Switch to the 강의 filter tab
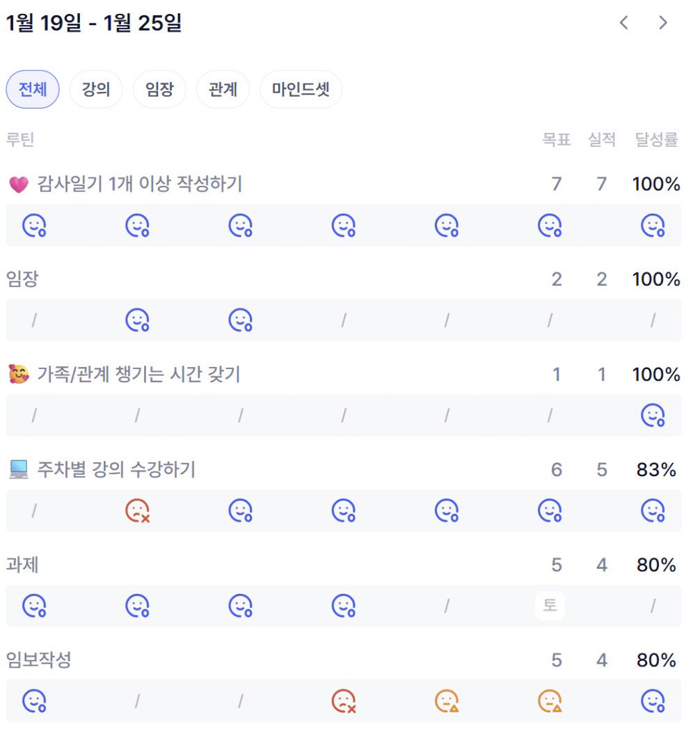Viewport: 700px width, 752px height. [x=96, y=90]
